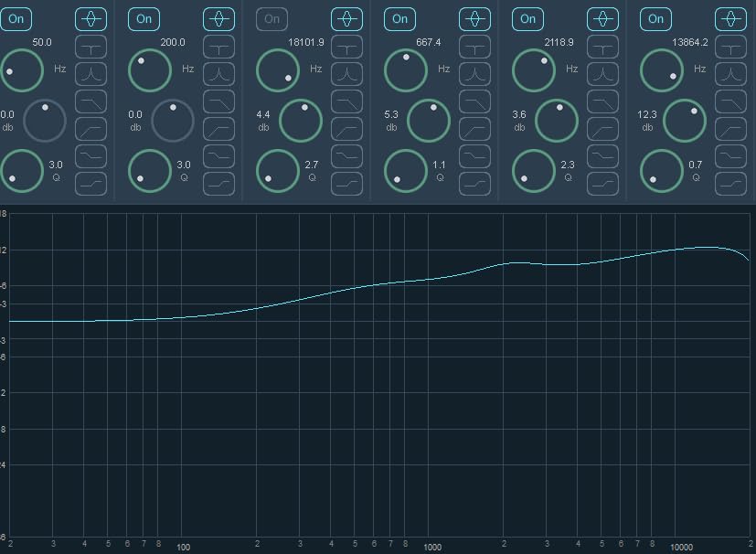Click the Q knob set to 1.1
756x554 pixels.
[x=406, y=171]
